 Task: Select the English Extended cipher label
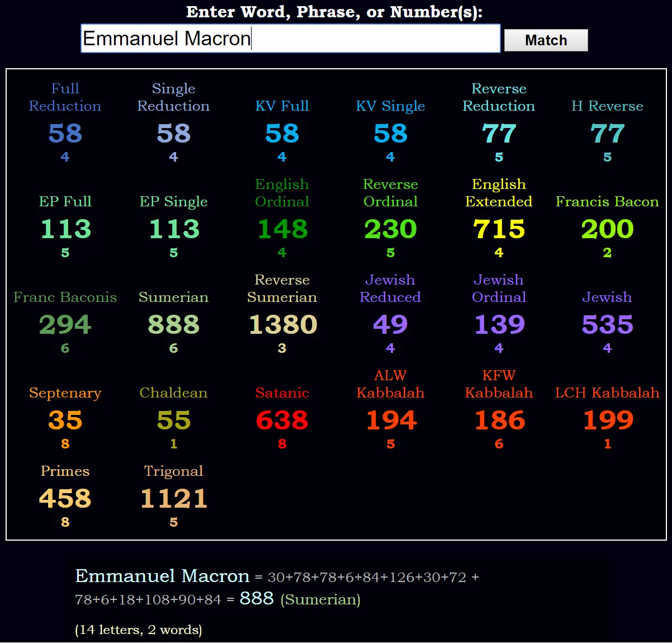[x=499, y=193]
